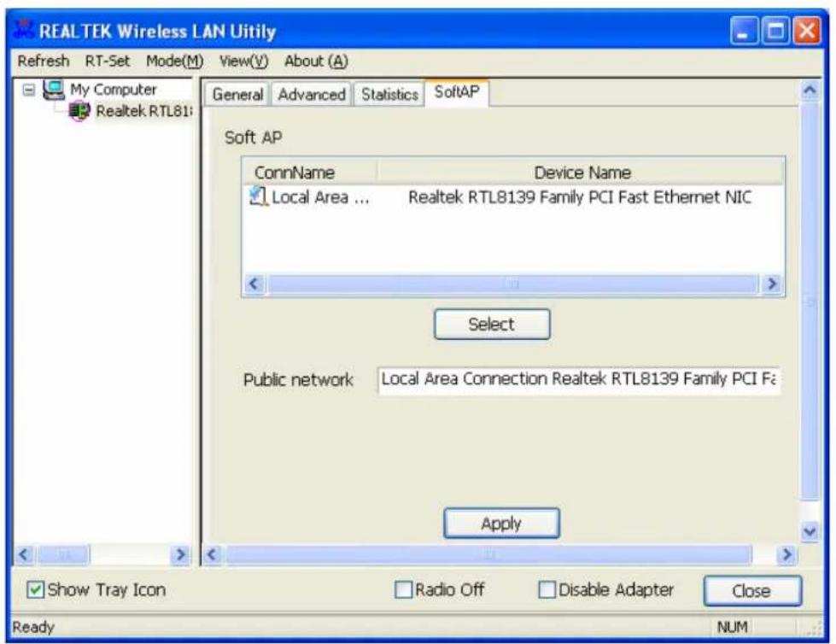Click the Select button

492,324
